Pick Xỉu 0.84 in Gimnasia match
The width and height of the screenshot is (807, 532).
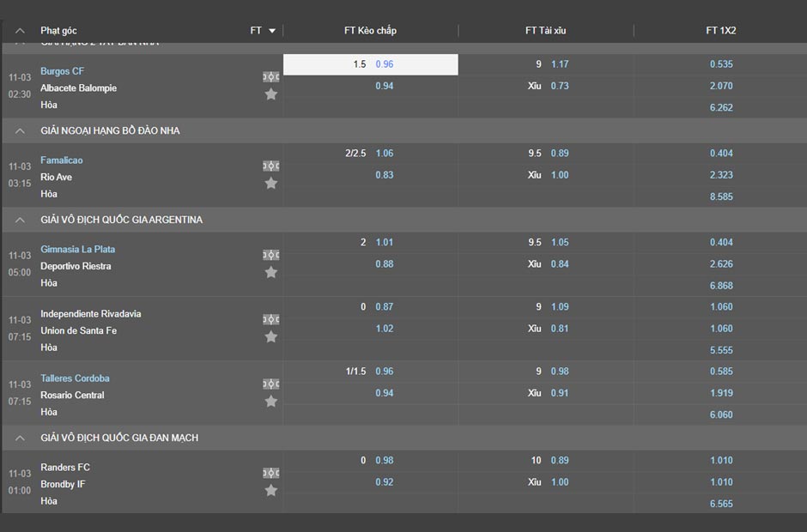[560, 264]
